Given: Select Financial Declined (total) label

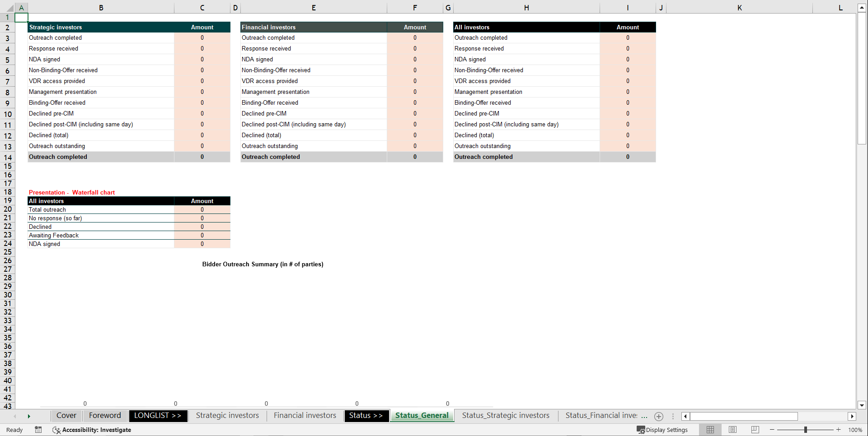Looking at the screenshot, I should pyautogui.click(x=314, y=135).
